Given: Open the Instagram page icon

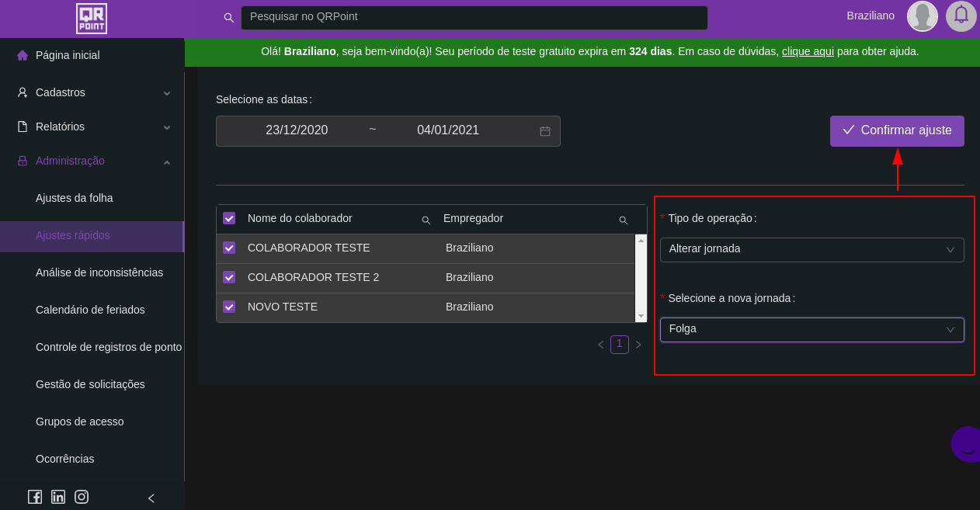Looking at the screenshot, I should point(82,497).
